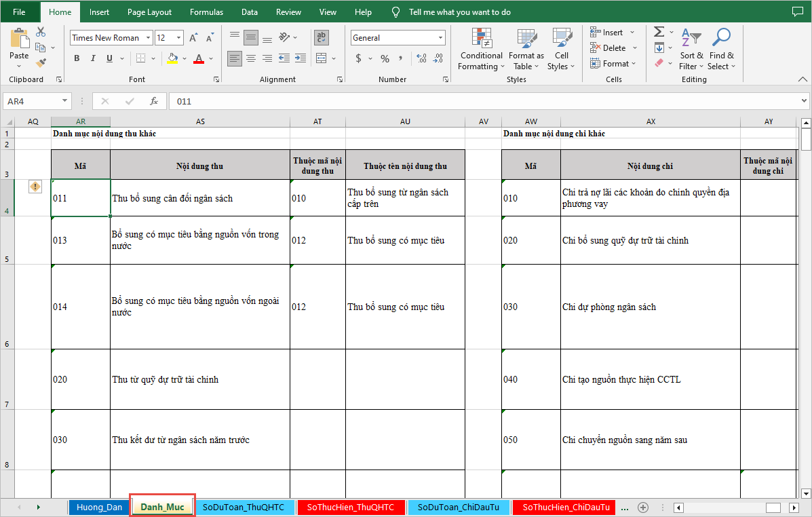
Task: Click the Delete cells button
Action: click(x=613, y=48)
